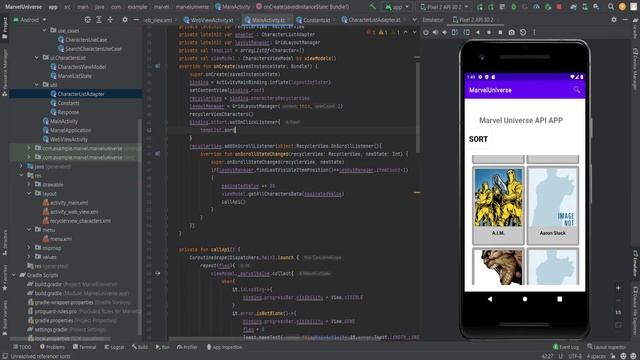This screenshot has width=640, height=360.
Task: Click the emulator power button icon
Action: [426, 32]
